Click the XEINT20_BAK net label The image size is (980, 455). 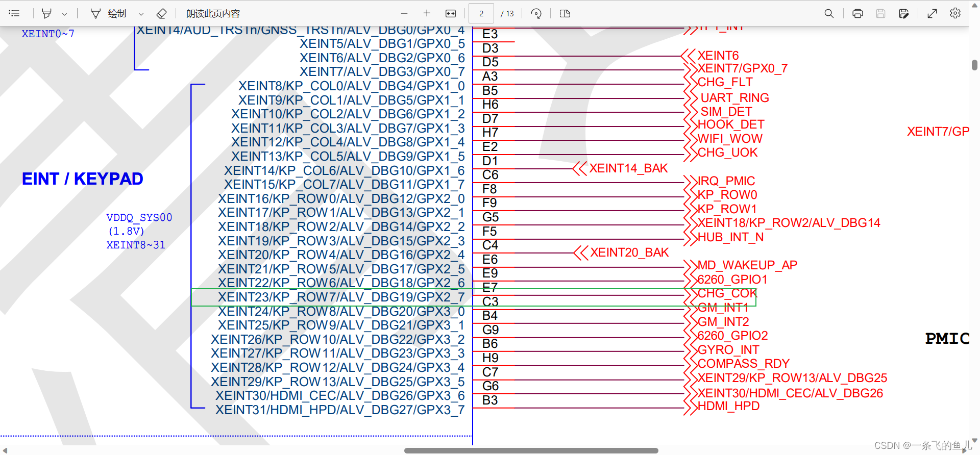point(629,252)
